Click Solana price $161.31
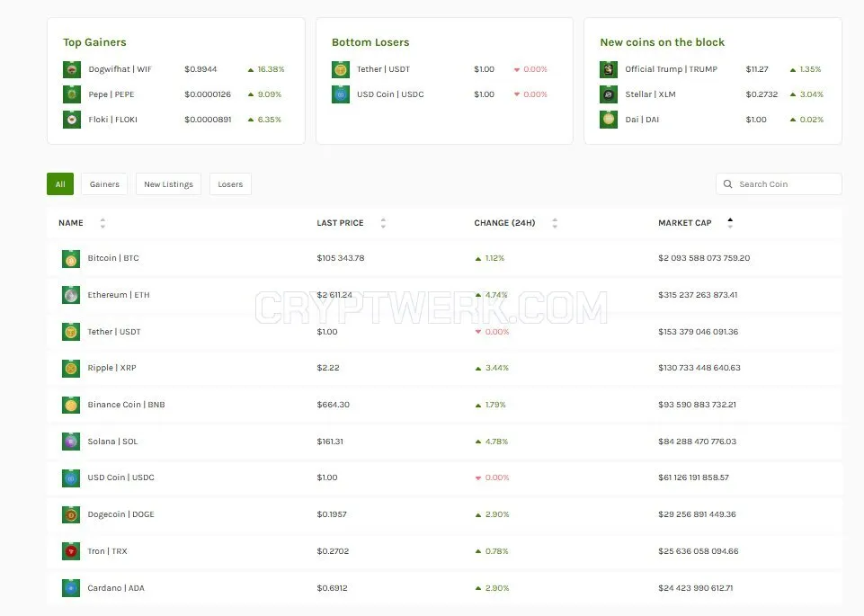Screen dimensions: 864x616 (x=330, y=442)
